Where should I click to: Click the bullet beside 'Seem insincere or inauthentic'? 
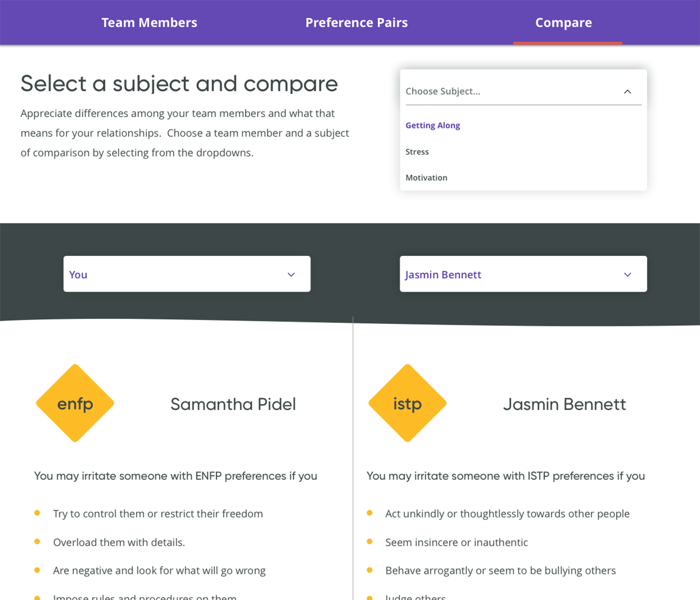[x=369, y=541]
